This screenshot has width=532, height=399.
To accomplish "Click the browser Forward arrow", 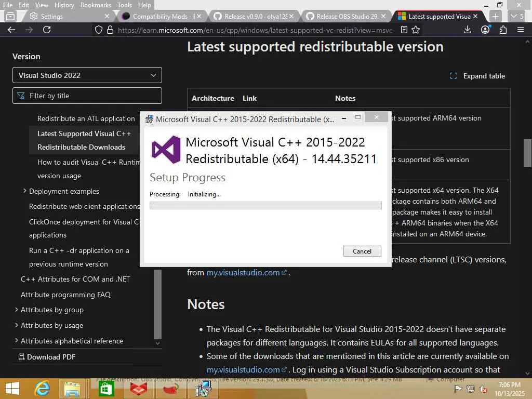I will pyautogui.click(x=29, y=30).
